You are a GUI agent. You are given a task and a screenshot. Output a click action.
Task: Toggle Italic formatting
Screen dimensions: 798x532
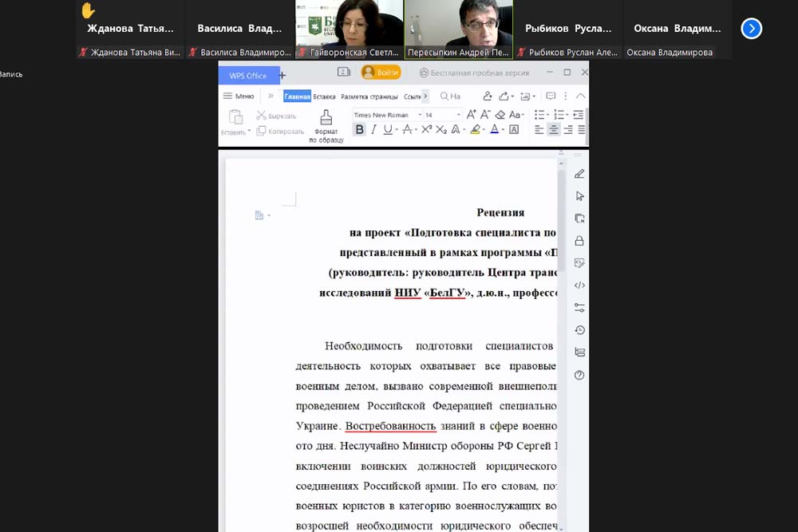click(373, 130)
